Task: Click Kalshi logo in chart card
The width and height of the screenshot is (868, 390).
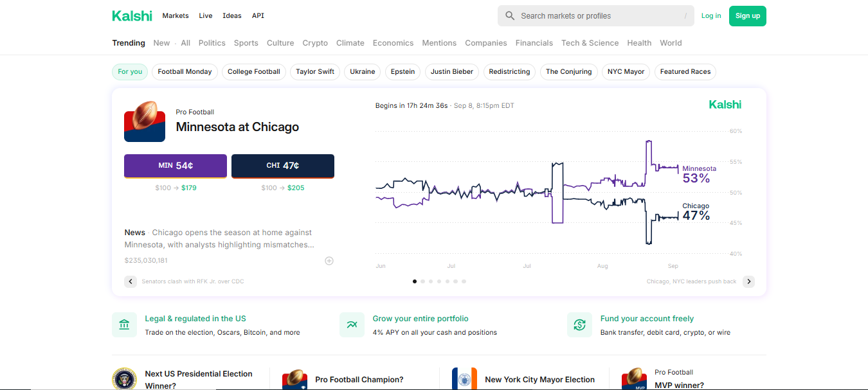Action: (725, 104)
